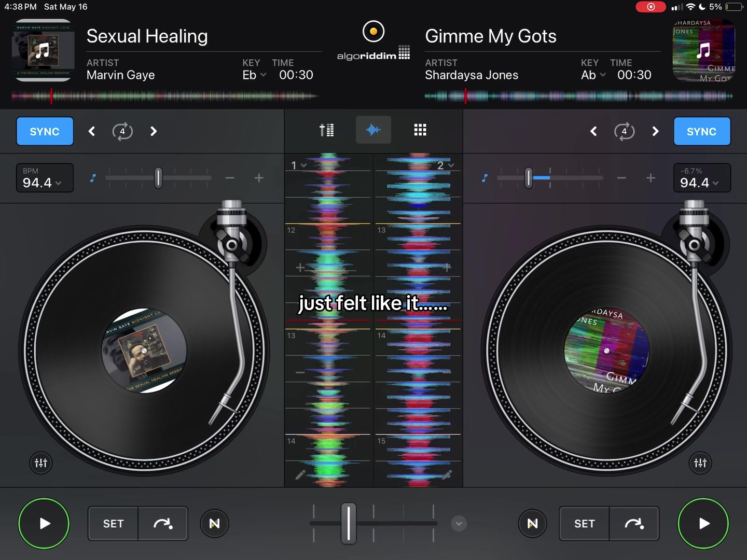Play the Gimme My Gots deck

tap(703, 524)
